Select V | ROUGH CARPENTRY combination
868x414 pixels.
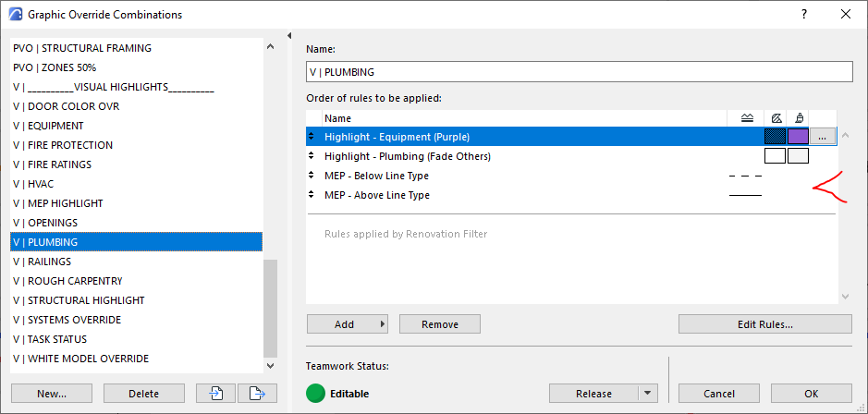click(136, 281)
